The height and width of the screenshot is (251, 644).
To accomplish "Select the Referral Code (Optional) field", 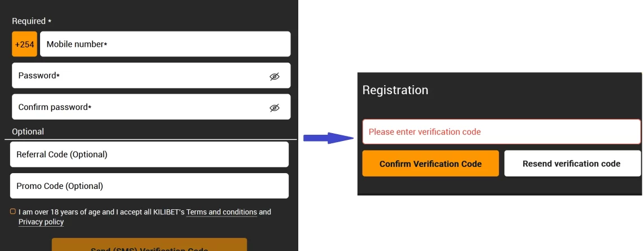I will [150, 155].
